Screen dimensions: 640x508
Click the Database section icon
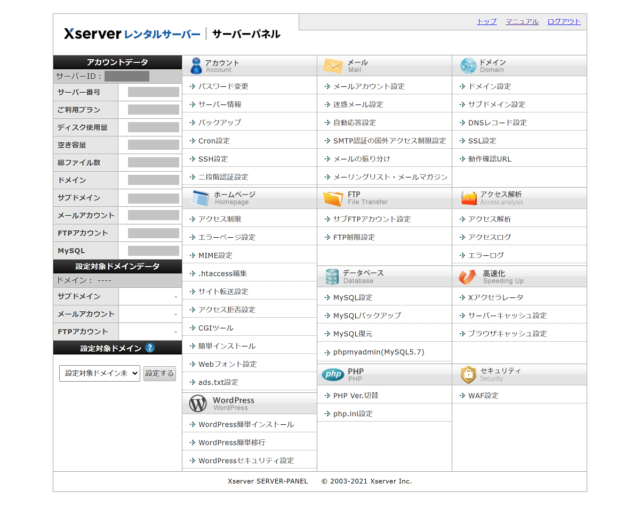[x=332, y=276]
